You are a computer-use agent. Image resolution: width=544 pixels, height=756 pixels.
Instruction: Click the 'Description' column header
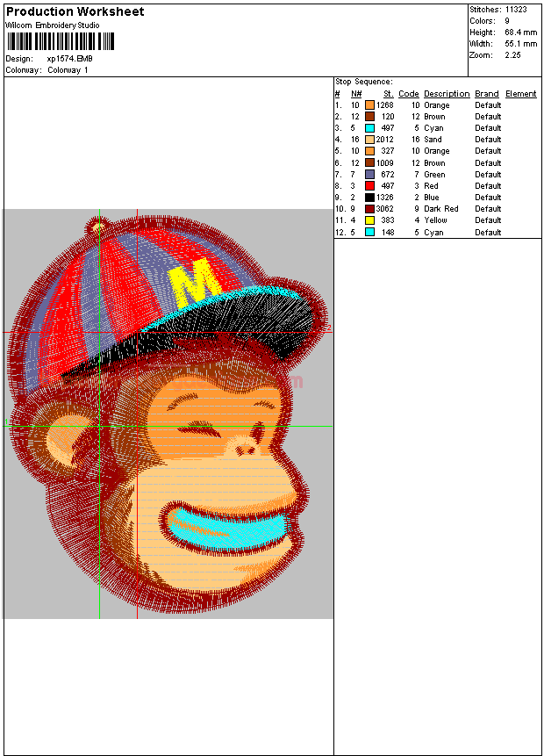(447, 94)
